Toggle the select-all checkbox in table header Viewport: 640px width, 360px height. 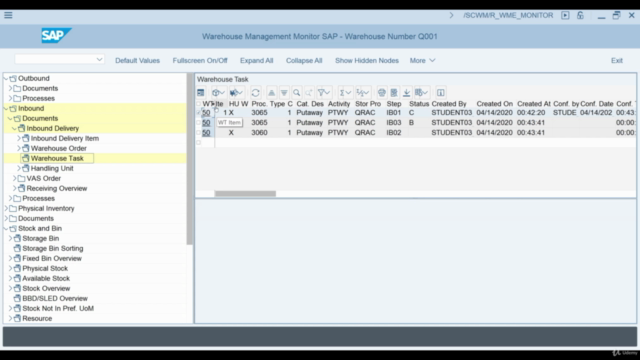pyautogui.click(x=198, y=104)
